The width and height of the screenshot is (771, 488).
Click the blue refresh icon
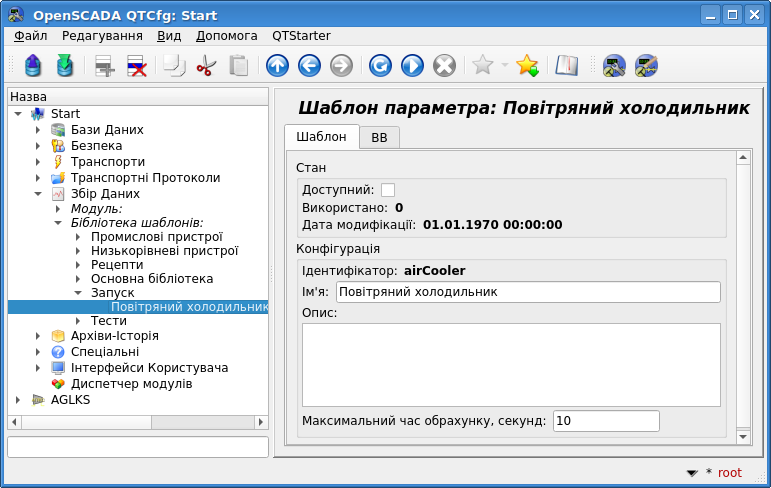tap(380, 66)
